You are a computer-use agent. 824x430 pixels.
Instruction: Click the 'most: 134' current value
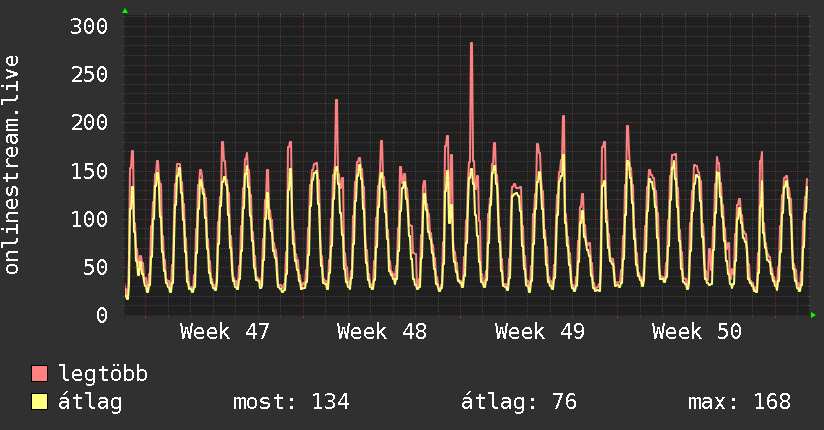click(x=291, y=402)
